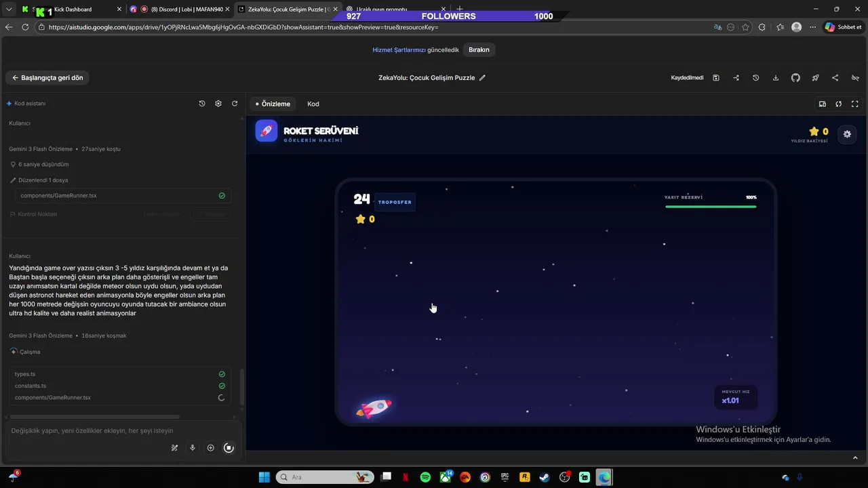The image size is (868, 488).
Task: Open browser menu with the three dots
Action: pyautogui.click(x=812, y=27)
